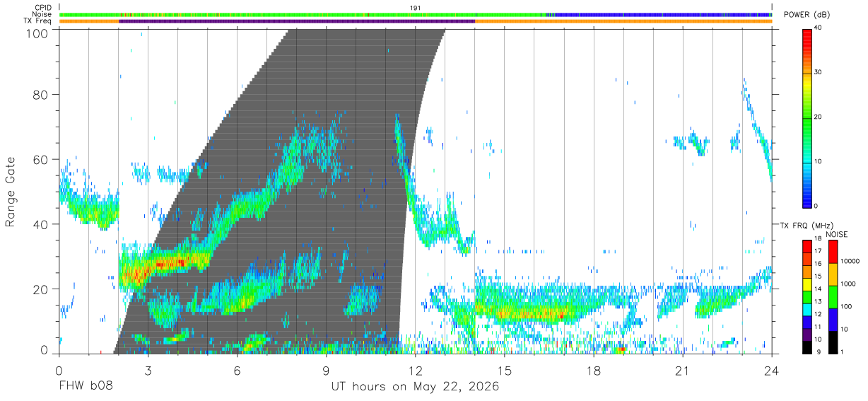Click x-axis tick label 12

coord(415,371)
